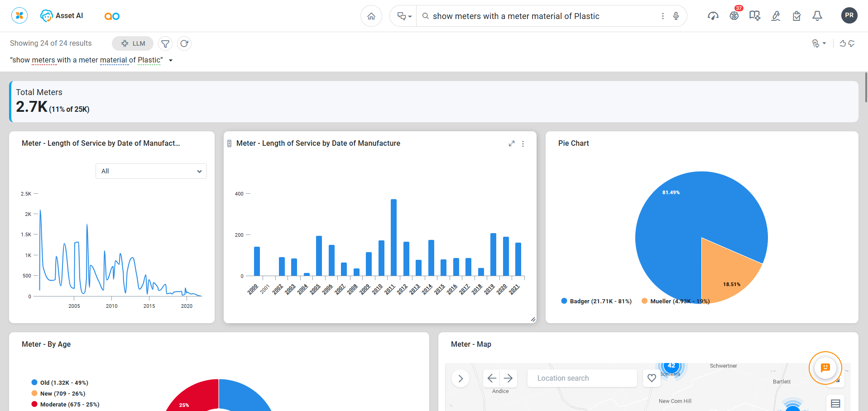Open the brain icon with 37 badge

tap(734, 16)
